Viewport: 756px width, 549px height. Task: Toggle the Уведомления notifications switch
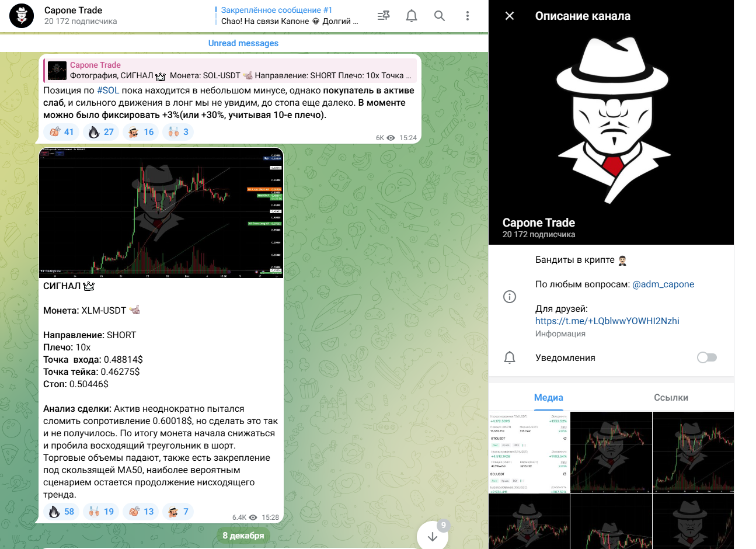point(707,357)
